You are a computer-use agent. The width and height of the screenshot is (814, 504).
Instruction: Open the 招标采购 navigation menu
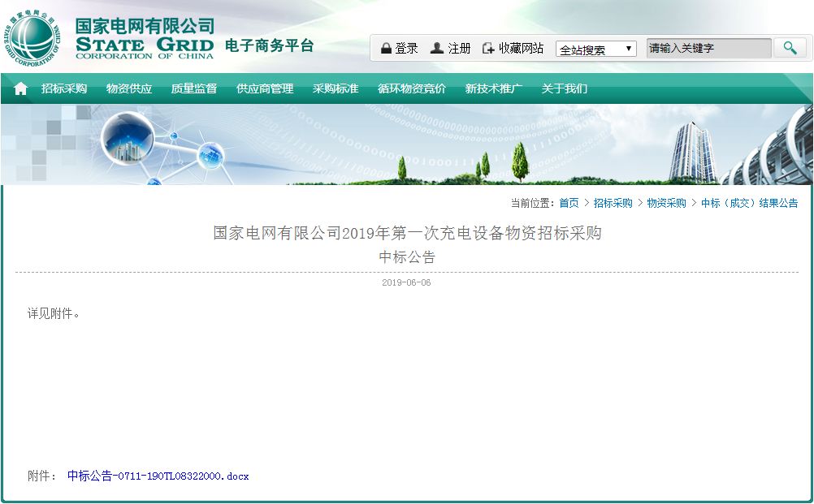(64, 88)
